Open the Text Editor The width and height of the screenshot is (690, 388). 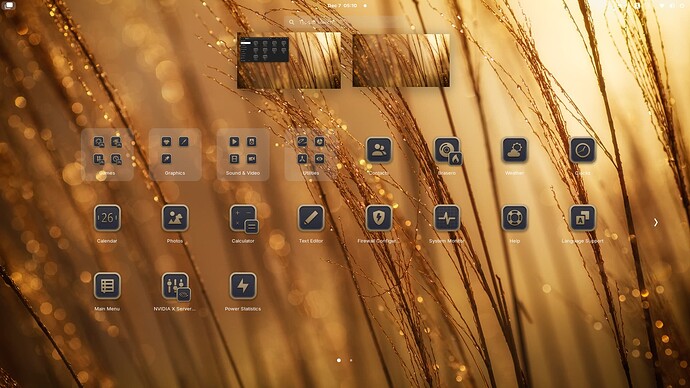click(x=311, y=218)
